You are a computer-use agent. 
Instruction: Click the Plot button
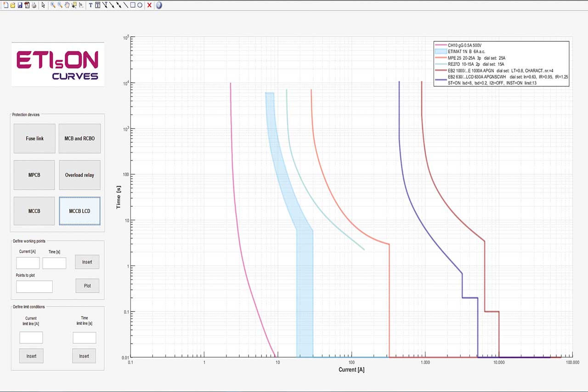coord(87,286)
